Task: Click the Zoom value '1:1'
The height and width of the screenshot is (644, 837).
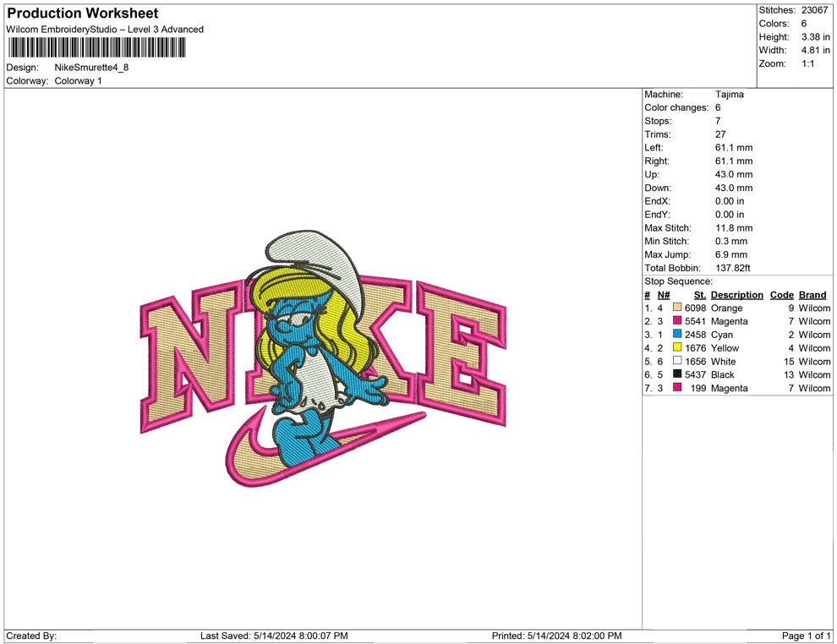Action: pos(807,63)
